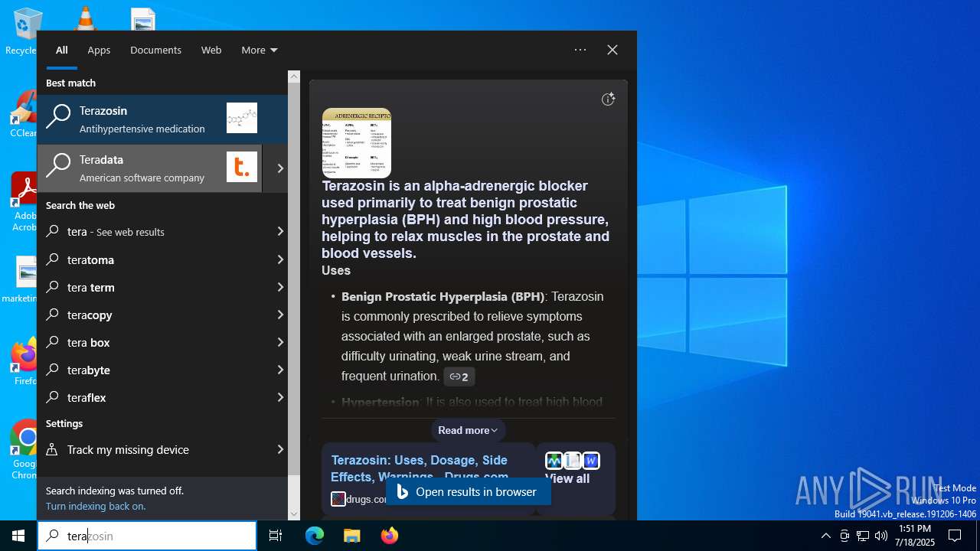Image resolution: width=980 pixels, height=551 pixels.
Task: Select the Teradata search suggestion
Action: click(x=149, y=168)
